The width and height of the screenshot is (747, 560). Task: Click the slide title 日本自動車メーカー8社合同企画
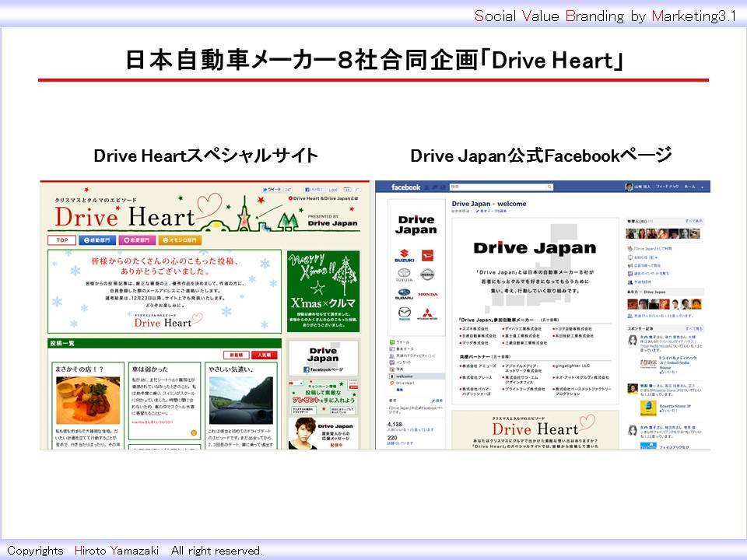(374, 60)
